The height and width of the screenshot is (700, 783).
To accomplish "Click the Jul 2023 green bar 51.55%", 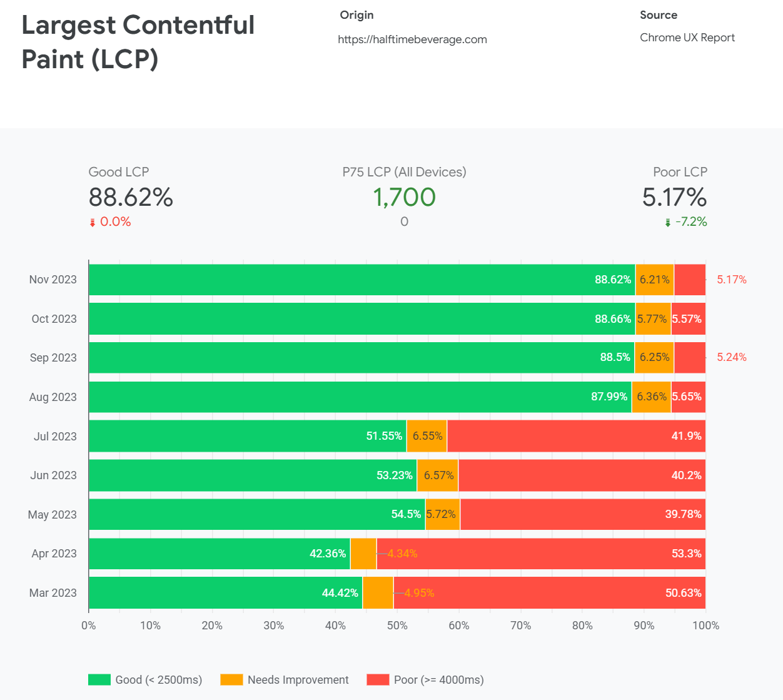I will click(248, 436).
